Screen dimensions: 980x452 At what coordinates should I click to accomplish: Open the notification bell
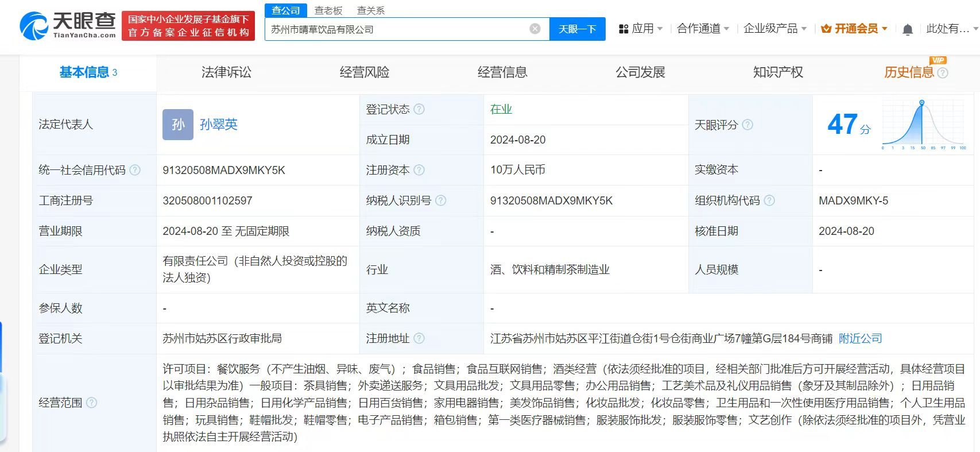908,29
